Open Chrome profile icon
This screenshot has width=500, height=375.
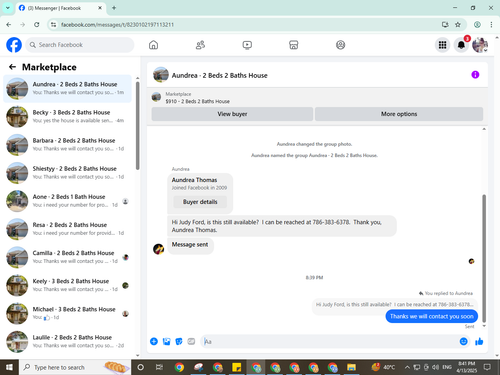(x=477, y=24)
